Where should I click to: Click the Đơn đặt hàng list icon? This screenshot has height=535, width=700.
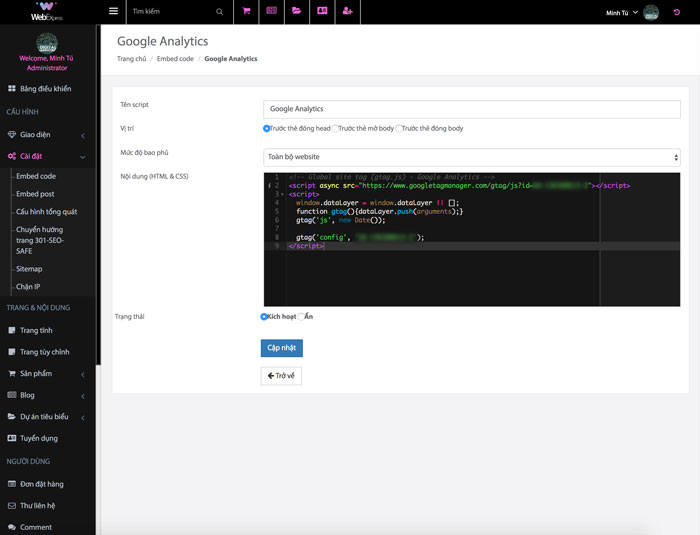pyautogui.click(x=12, y=484)
